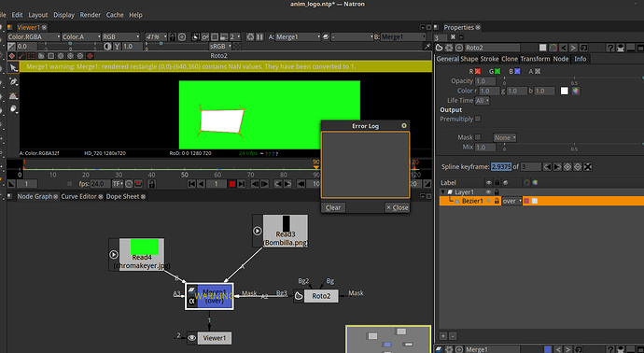Click Clear in the Error Log

coord(333,207)
